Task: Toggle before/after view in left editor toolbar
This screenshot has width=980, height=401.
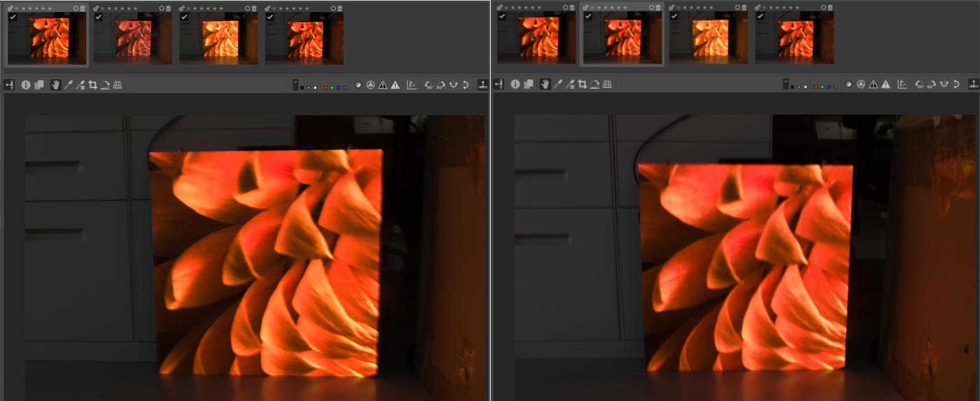Action: [39, 85]
